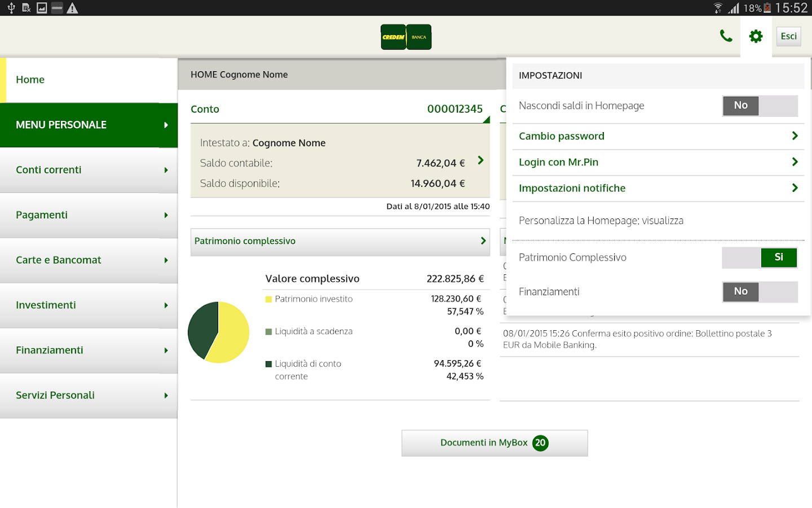Disable Patrimonio Complessivo homepage toggle
This screenshot has width=812, height=508.
(760, 257)
